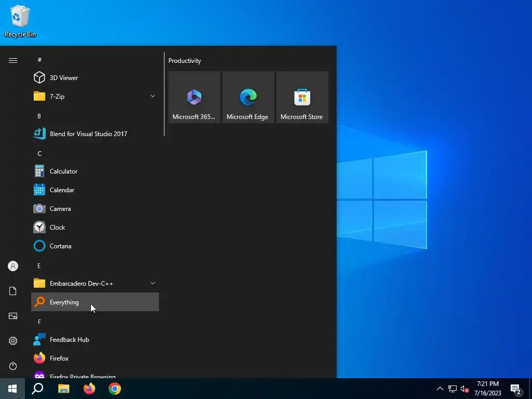Open the Documents shortcut icon
Viewport: 532px width, 399px height.
[13, 291]
